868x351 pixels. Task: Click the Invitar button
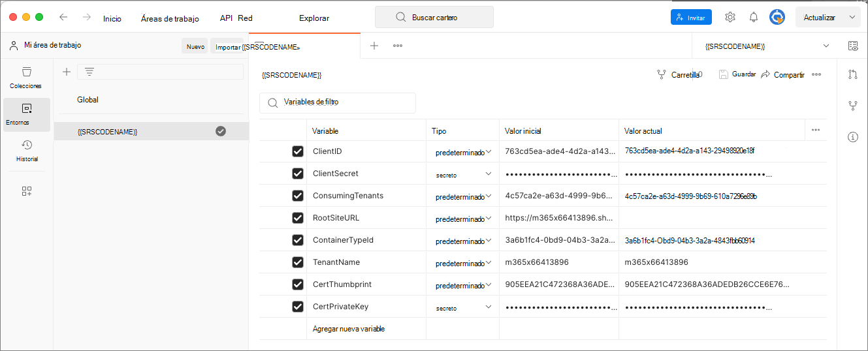click(x=691, y=18)
